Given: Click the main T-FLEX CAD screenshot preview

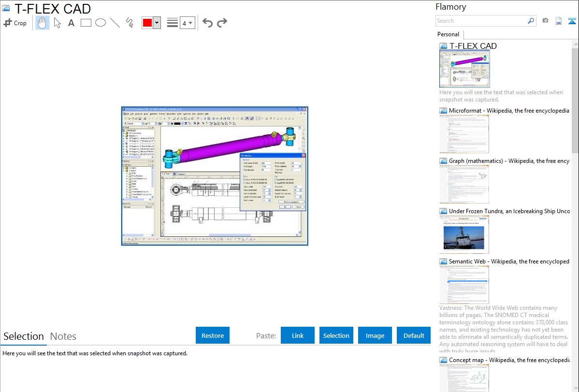Looking at the screenshot, I should click(215, 176).
